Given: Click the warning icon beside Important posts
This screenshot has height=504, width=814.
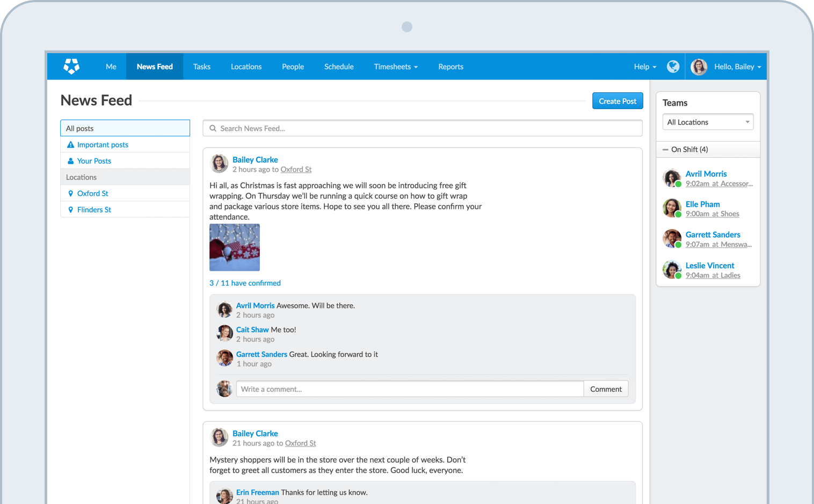Looking at the screenshot, I should [x=70, y=145].
